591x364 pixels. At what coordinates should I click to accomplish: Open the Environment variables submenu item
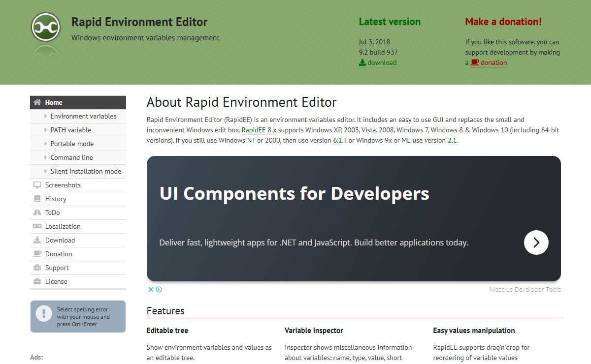click(x=78, y=116)
